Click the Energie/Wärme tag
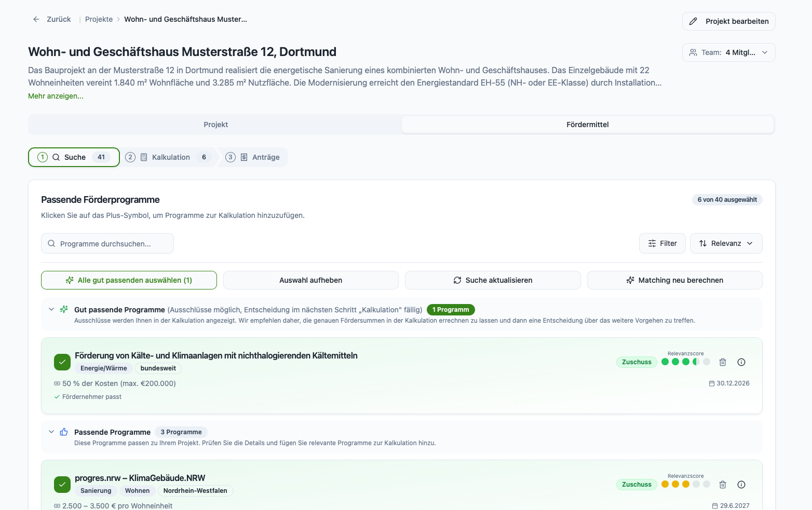The height and width of the screenshot is (510, 812). pyautogui.click(x=104, y=368)
